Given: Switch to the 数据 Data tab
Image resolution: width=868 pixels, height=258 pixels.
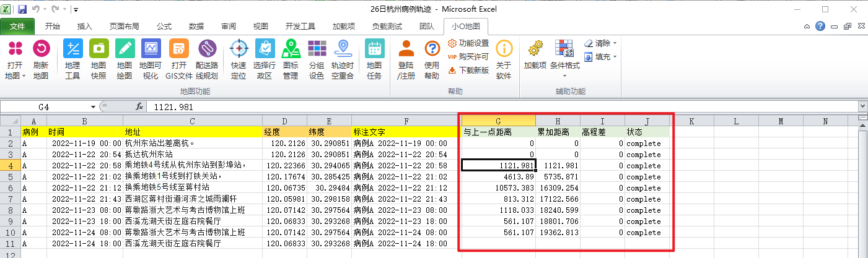Looking at the screenshot, I should [196, 27].
